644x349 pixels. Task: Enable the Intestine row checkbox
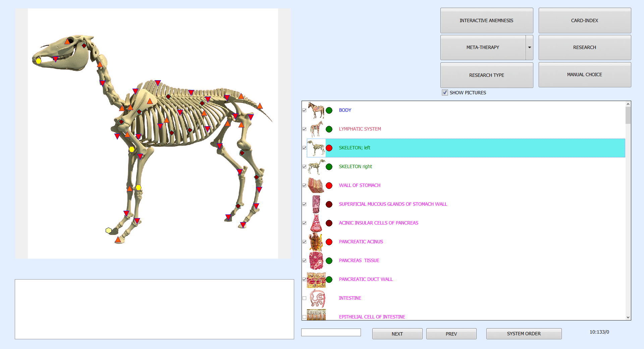[304, 298]
